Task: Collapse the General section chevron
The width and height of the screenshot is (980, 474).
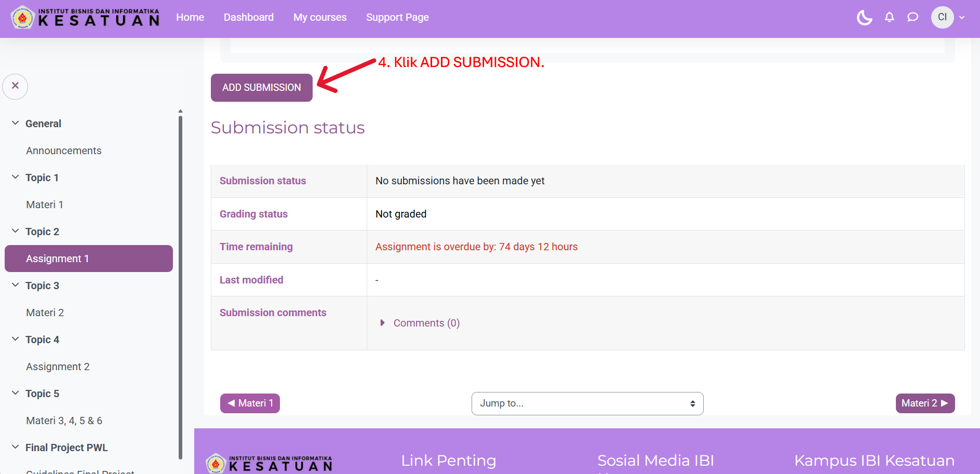Action: click(x=16, y=123)
